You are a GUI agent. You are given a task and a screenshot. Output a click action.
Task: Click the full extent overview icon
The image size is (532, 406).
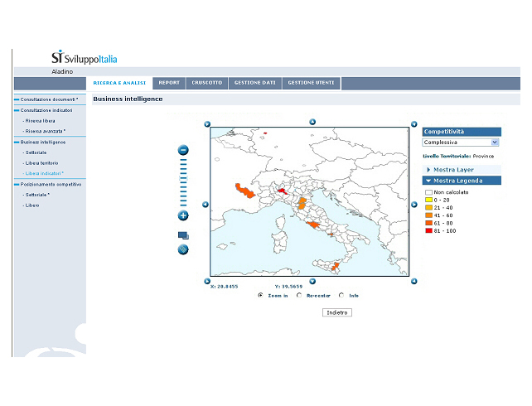click(183, 235)
